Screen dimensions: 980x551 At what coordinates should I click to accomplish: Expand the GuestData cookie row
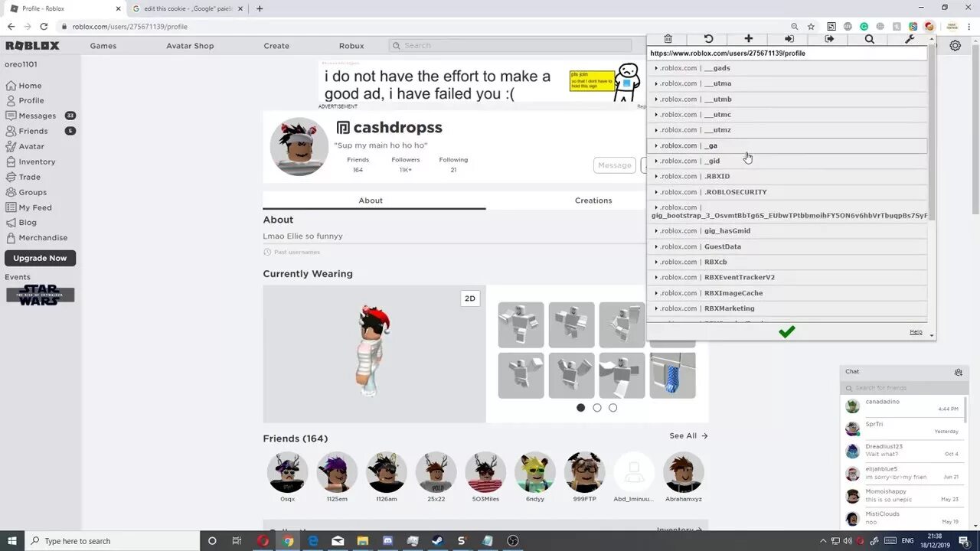[x=787, y=246]
